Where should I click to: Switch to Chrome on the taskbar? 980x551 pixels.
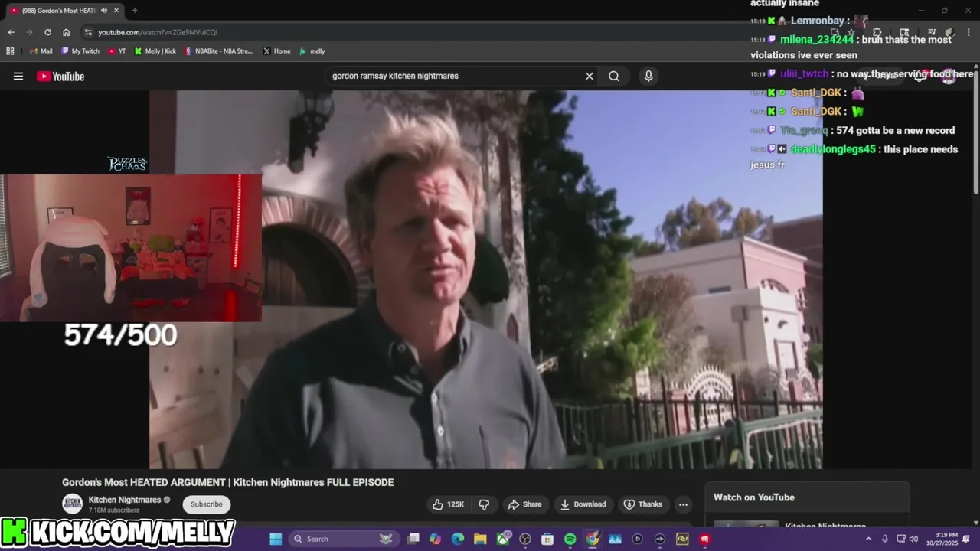[x=593, y=539]
